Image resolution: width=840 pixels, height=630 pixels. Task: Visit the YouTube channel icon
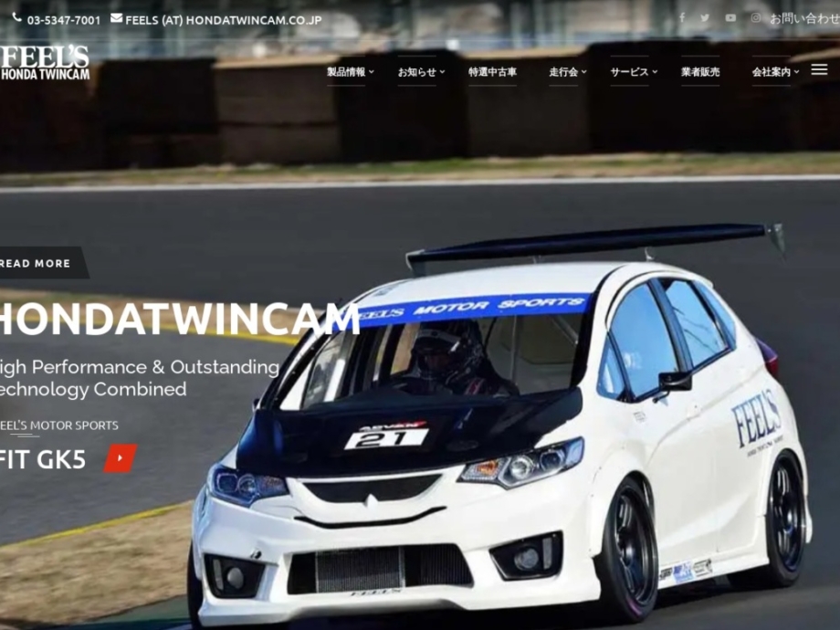730,17
